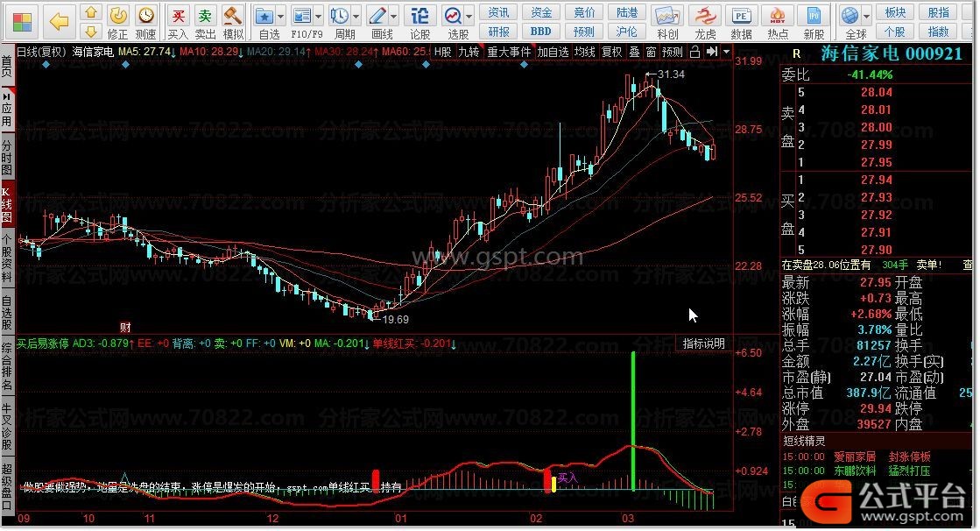Click the green 卖出 sell icon
980x531 pixels.
[x=205, y=15]
